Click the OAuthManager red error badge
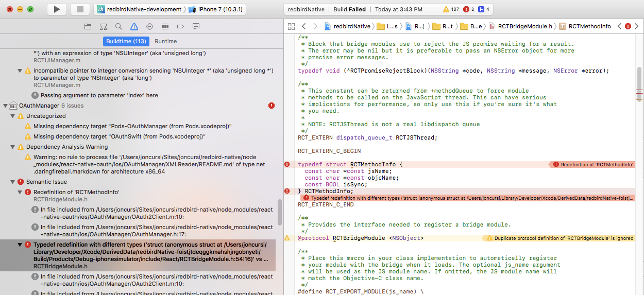Image resolution: width=644 pixels, height=295 pixels. click(272, 106)
